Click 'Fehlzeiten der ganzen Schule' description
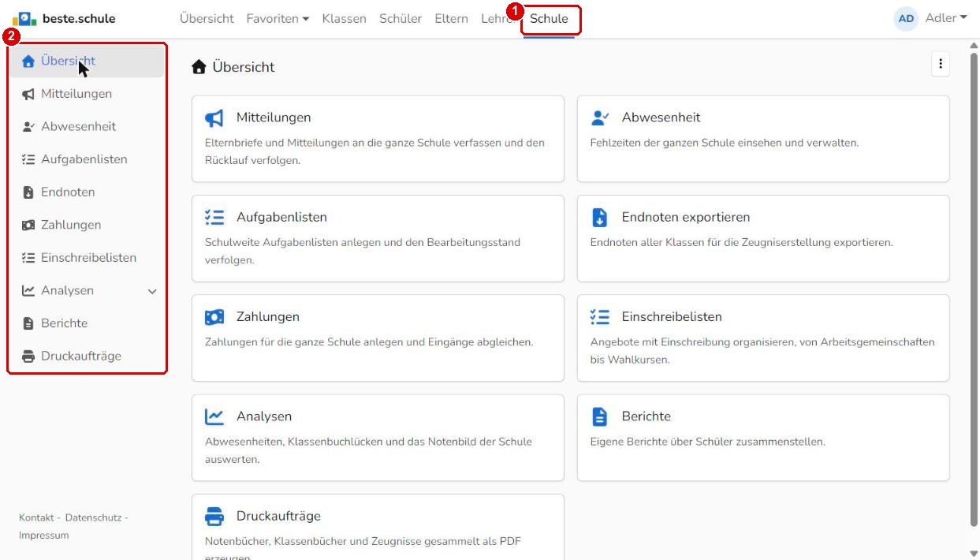This screenshot has width=980, height=560. (724, 143)
